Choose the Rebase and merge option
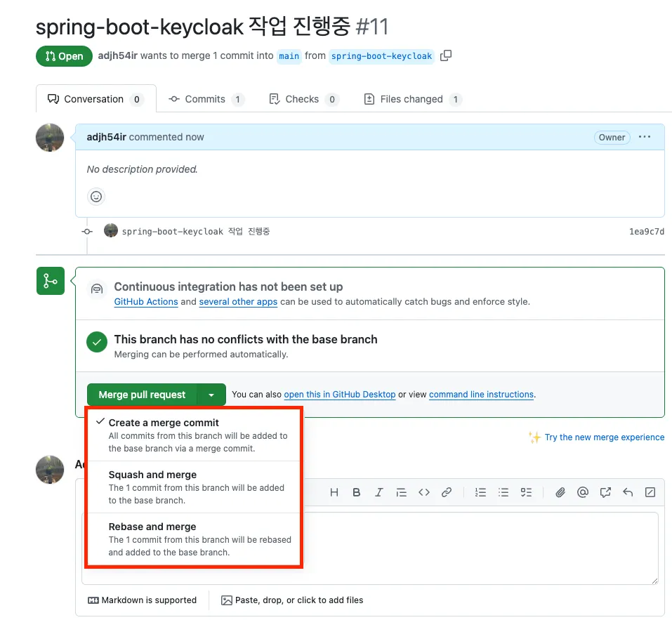Screen dimensions: 672x620 pos(194,539)
